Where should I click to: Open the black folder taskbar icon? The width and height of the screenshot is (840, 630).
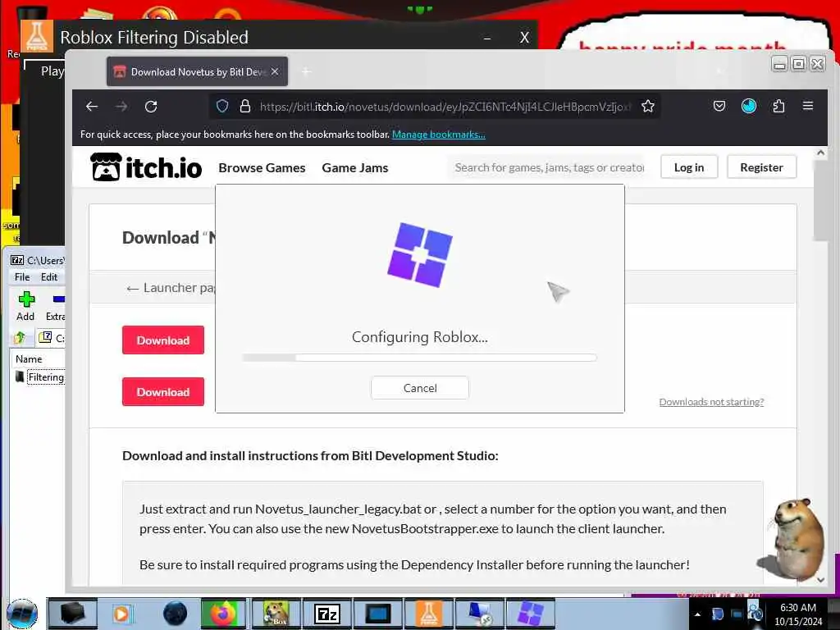pyautogui.click(x=73, y=614)
